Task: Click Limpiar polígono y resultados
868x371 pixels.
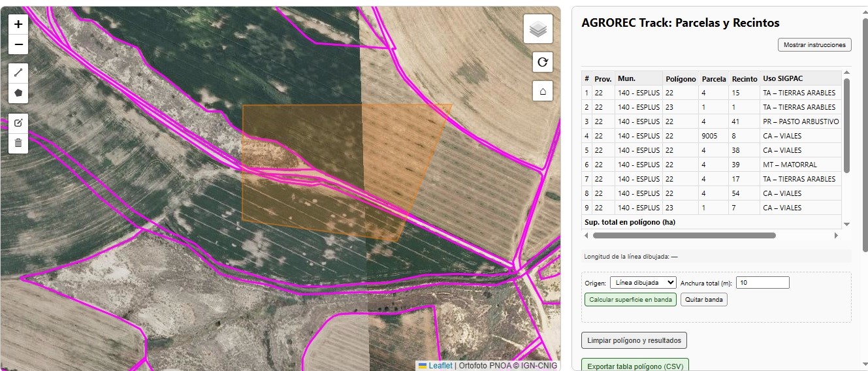Action: pos(634,340)
